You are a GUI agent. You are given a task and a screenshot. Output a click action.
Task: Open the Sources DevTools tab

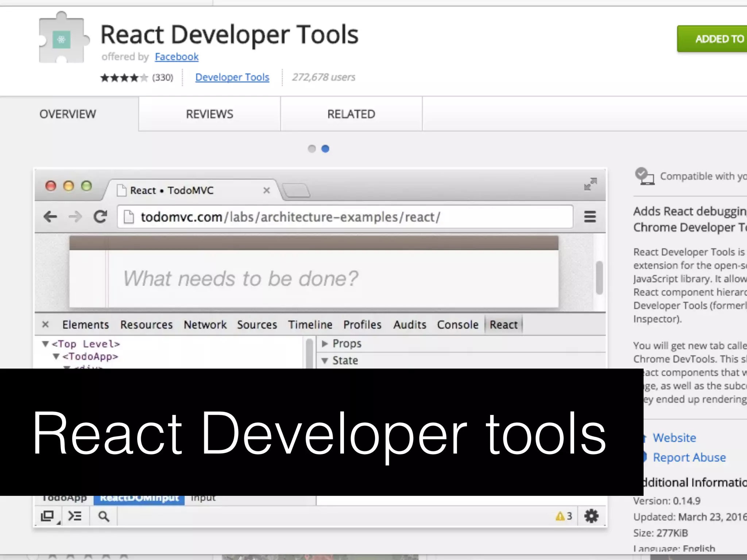pyautogui.click(x=257, y=324)
